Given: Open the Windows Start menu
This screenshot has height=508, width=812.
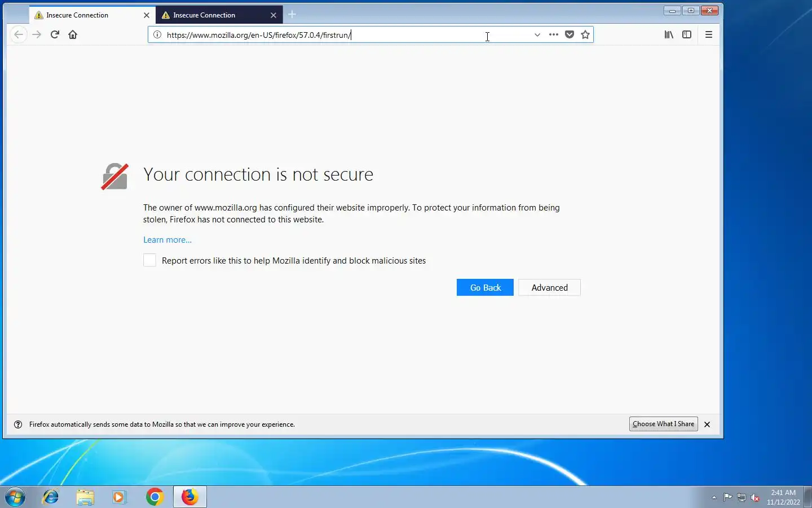Looking at the screenshot, I should click(x=15, y=497).
